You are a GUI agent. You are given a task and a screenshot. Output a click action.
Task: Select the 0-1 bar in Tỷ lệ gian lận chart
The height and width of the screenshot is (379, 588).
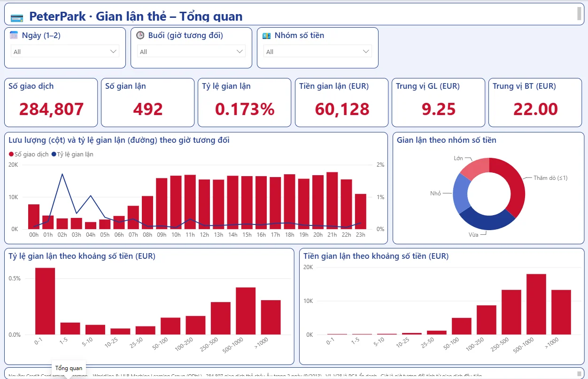[x=45, y=301]
